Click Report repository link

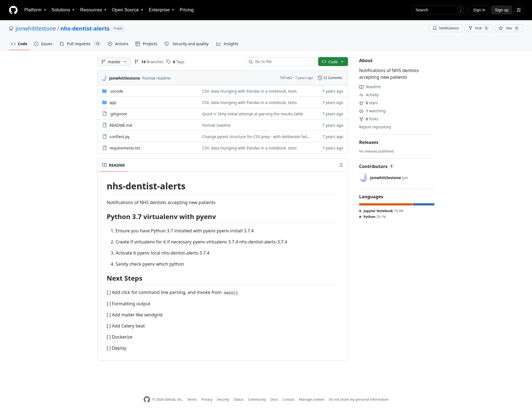point(375,127)
